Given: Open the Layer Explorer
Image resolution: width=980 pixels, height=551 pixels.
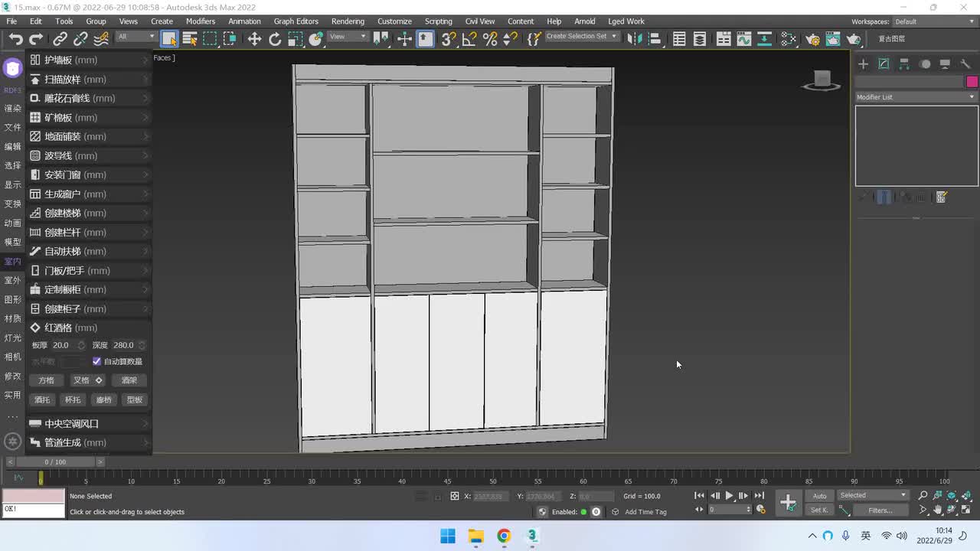Looking at the screenshot, I should [x=700, y=39].
